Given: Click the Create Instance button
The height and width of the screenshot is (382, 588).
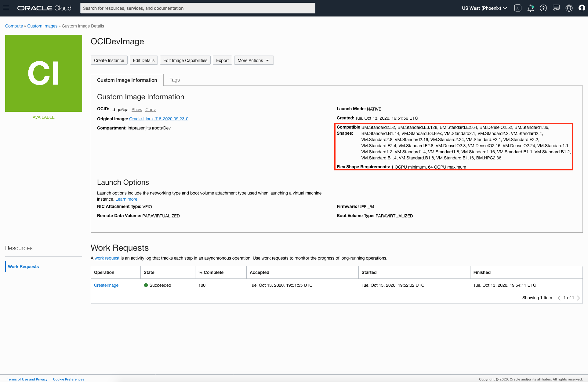Looking at the screenshot, I should (x=109, y=60).
